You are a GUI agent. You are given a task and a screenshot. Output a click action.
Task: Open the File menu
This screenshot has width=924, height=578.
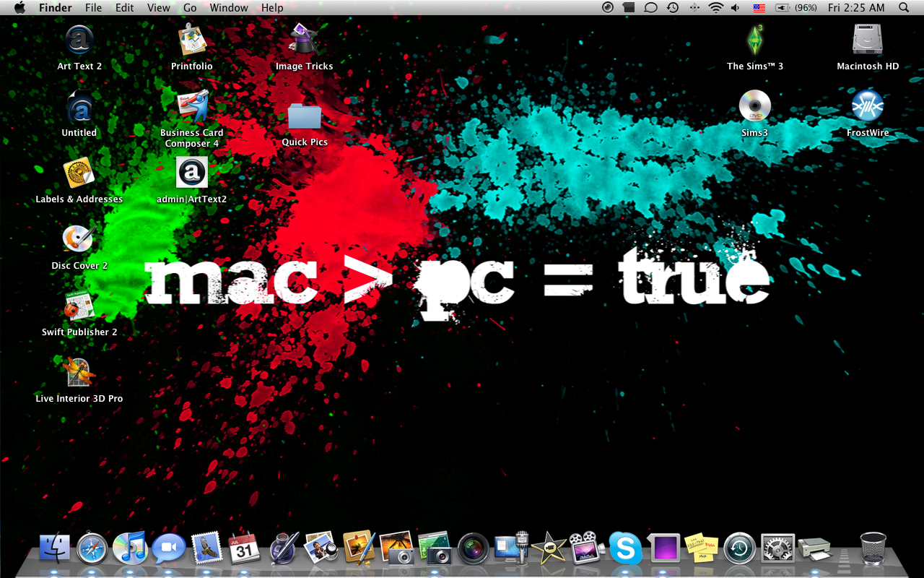[93, 8]
